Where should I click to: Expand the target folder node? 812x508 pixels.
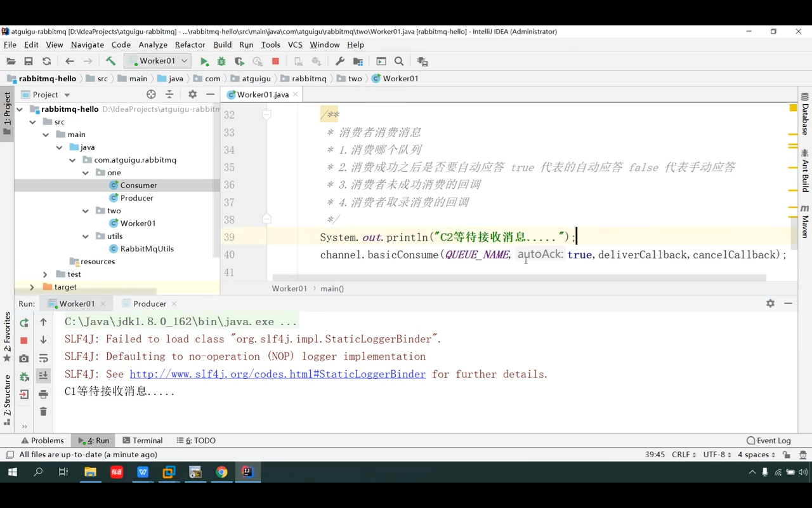pyautogui.click(x=32, y=287)
